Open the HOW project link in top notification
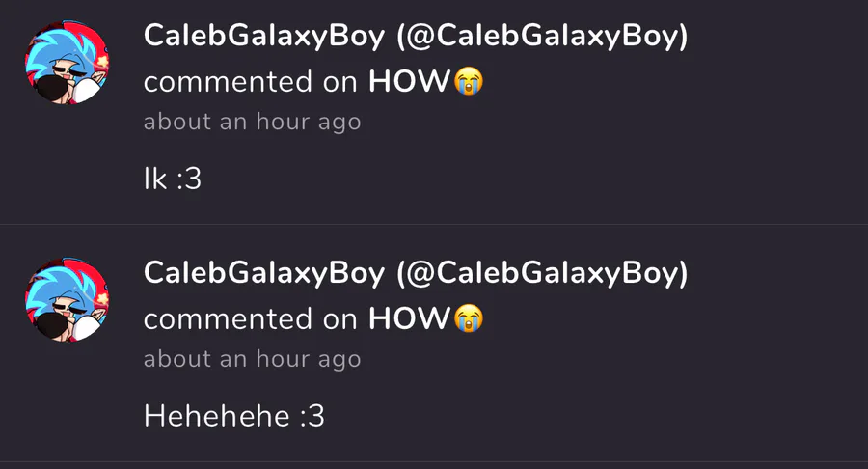 [x=410, y=82]
